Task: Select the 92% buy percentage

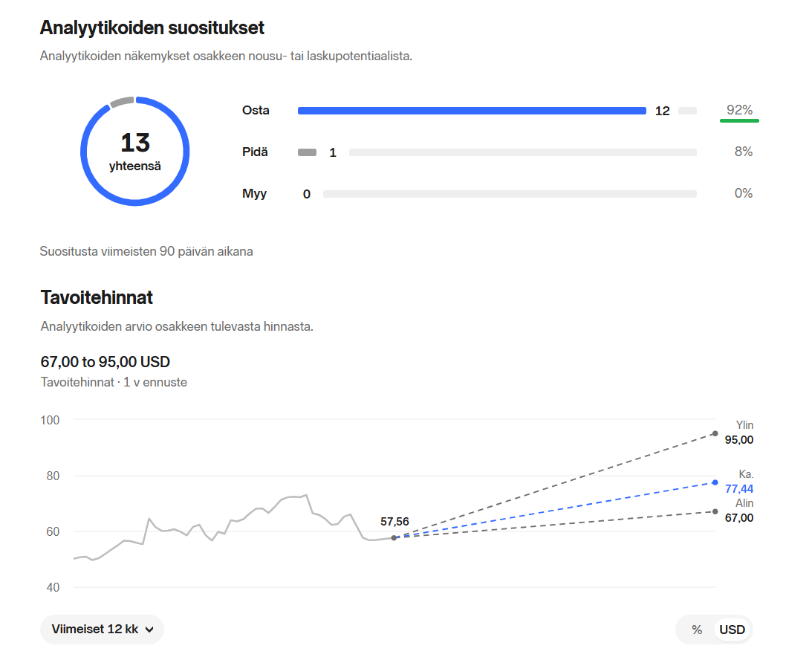Action: pyautogui.click(x=739, y=110)
